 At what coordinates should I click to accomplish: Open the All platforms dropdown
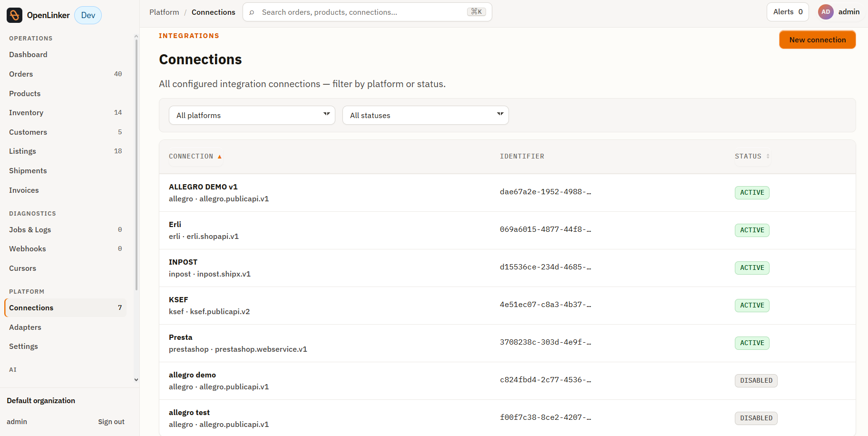pos(252,115)
